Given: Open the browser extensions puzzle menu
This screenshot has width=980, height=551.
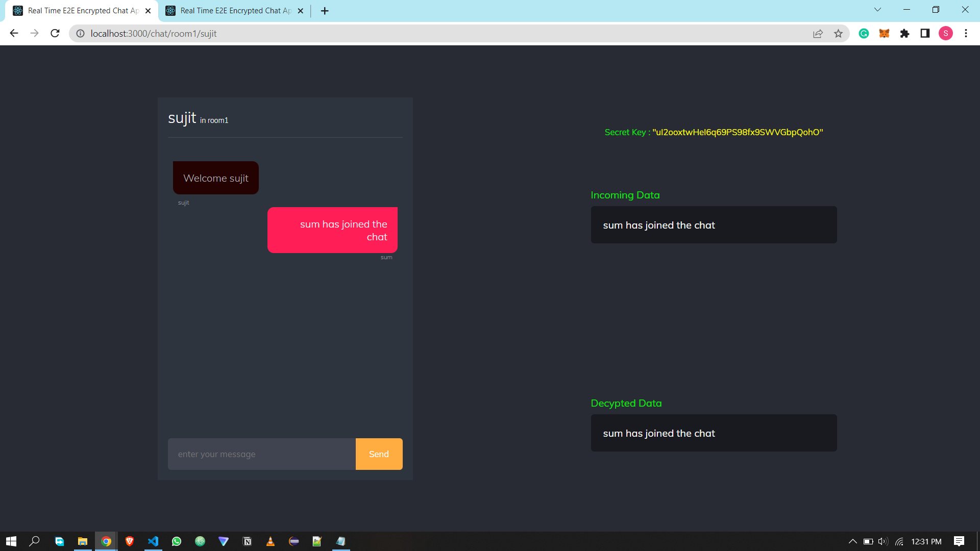Looking at the screenshot, I should tap(905, 33).
